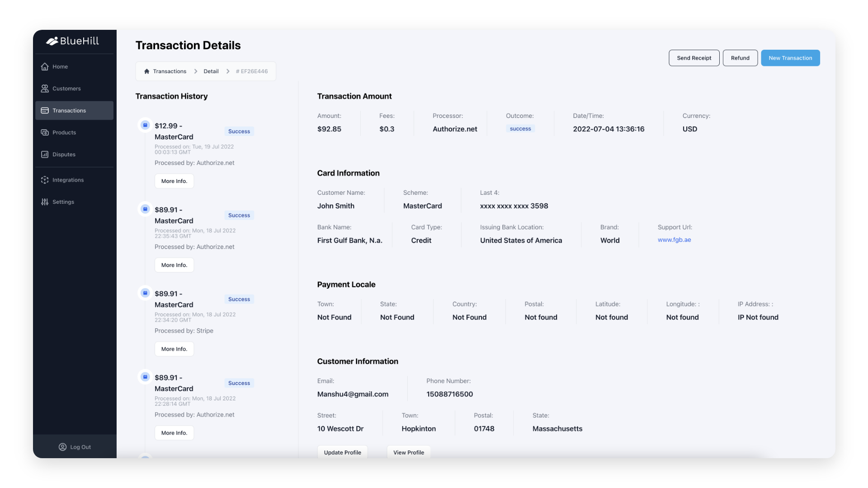Open the www.fgb.ae support link
The height and width of the screenshot is (488, 868).
tap(674, 240)
